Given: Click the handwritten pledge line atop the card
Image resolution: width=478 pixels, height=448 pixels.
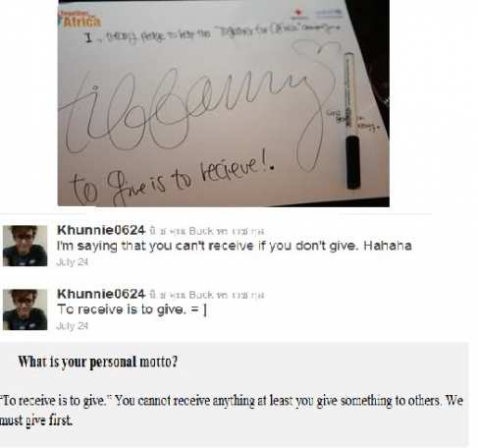Looking at the screenshot, I should pyautogui.click(x=213, y=34).
